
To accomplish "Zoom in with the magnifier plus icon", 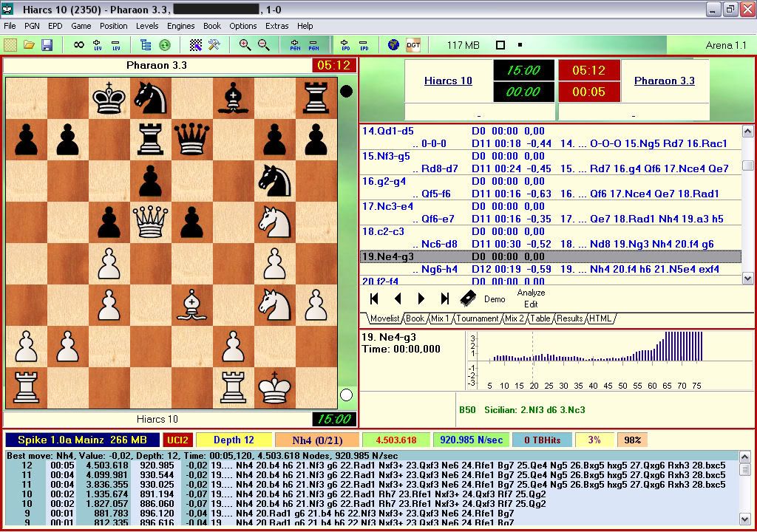I will pos(245,45).
